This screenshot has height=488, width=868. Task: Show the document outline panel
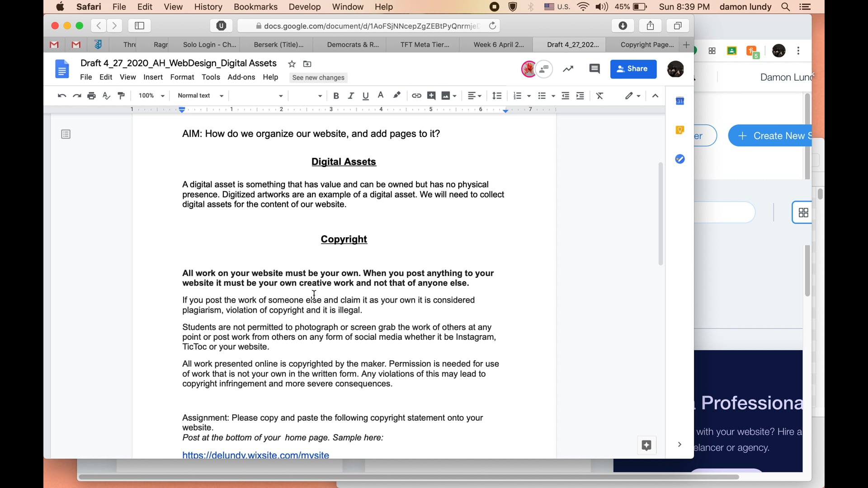66,134
